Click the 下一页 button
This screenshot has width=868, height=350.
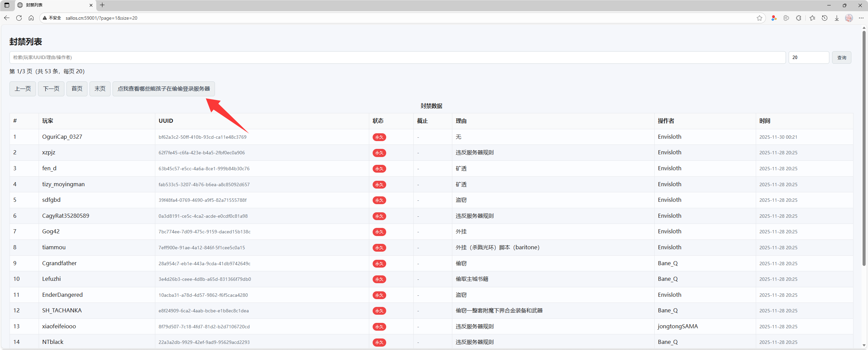coord(51,89)
